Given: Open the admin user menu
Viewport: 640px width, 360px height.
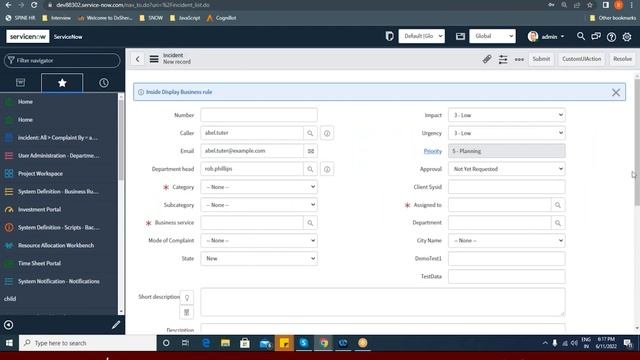Looking at the screenshot, I should click(x=546, y=36).
